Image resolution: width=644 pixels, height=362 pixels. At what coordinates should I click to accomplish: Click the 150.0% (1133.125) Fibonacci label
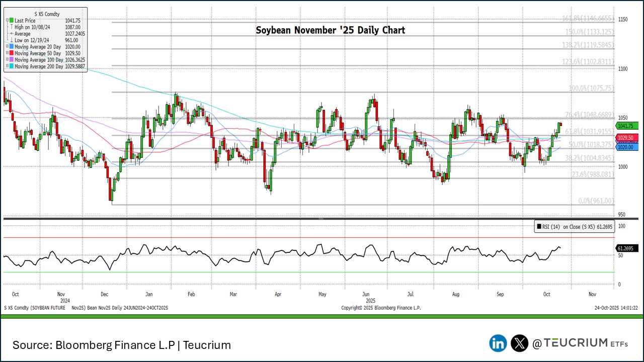[x=589, y=32]
